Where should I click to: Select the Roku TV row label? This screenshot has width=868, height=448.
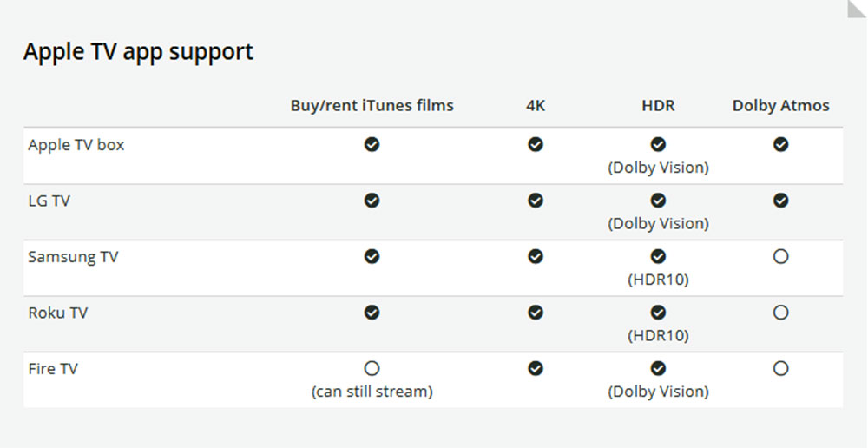click(57, 313)
